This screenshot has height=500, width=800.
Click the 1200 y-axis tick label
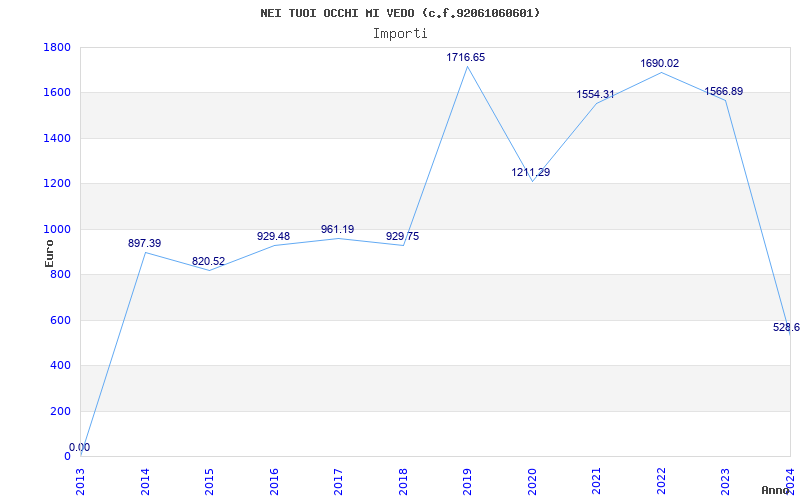57,184
